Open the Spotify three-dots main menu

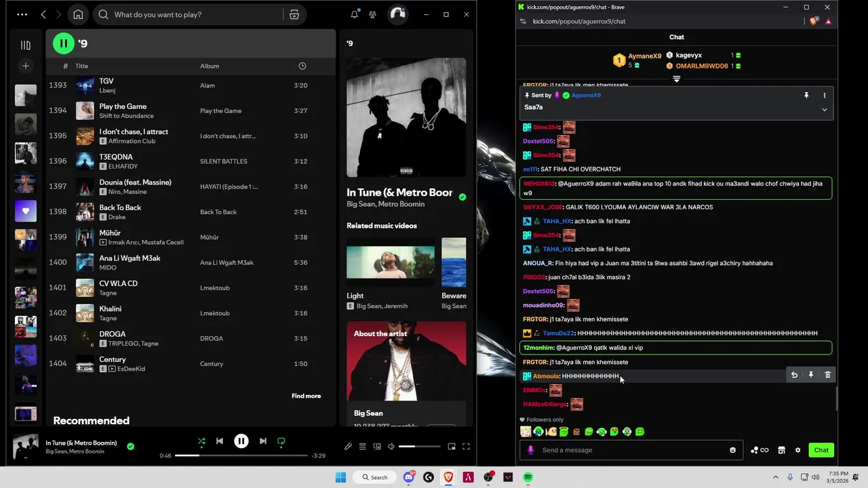tap(22, 14)
